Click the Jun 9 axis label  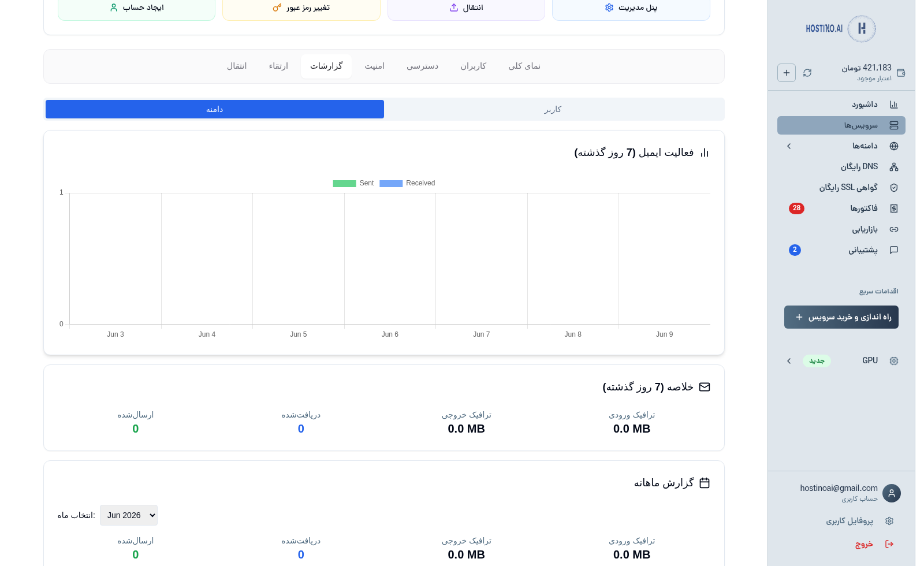click(664, 334)
